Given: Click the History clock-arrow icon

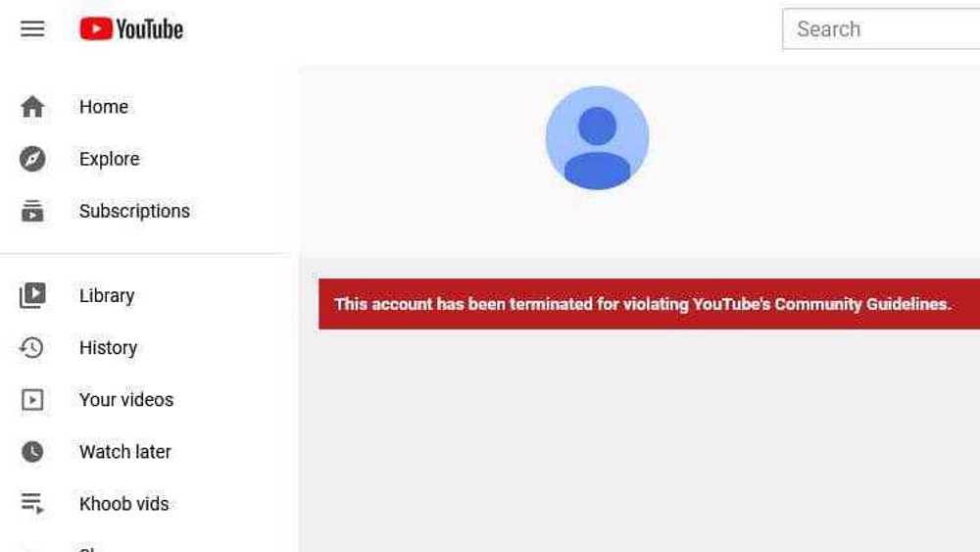Looking at the screenshot, I should point(31,348).
